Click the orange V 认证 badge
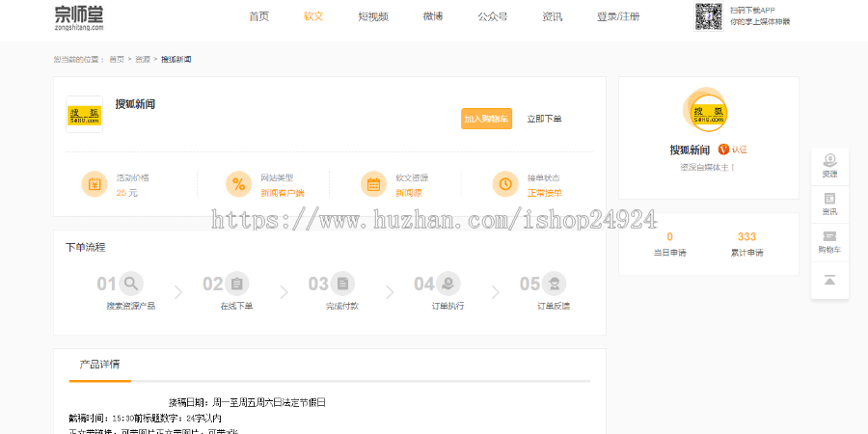This screenshot has height=434, width=868. coord(733,149)
